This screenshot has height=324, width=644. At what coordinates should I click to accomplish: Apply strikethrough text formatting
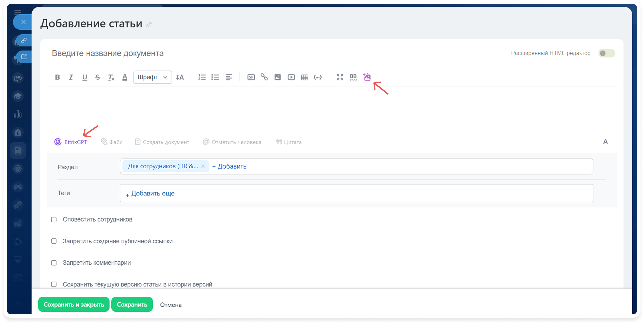click(98, 77)
